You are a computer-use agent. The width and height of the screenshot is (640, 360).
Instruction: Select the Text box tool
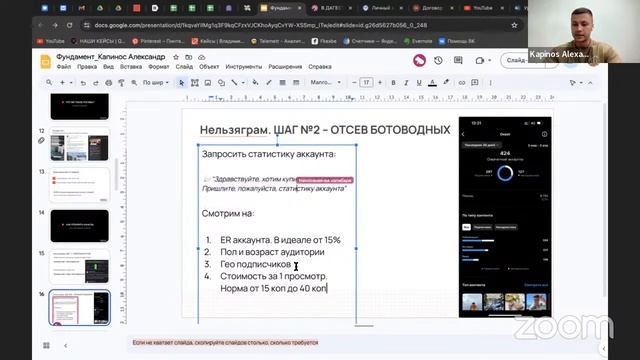pyautogui.click(x=195, y=83)
